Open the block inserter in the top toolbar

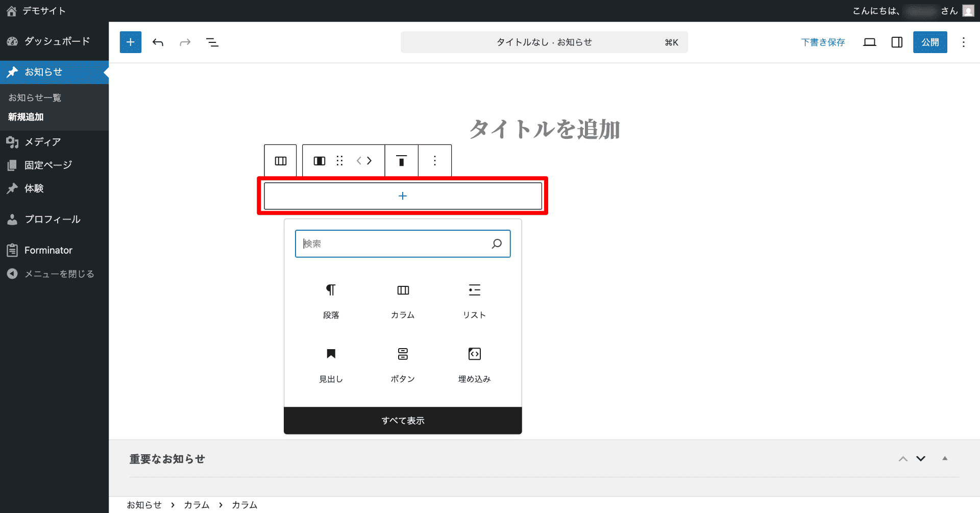point(131,42)
